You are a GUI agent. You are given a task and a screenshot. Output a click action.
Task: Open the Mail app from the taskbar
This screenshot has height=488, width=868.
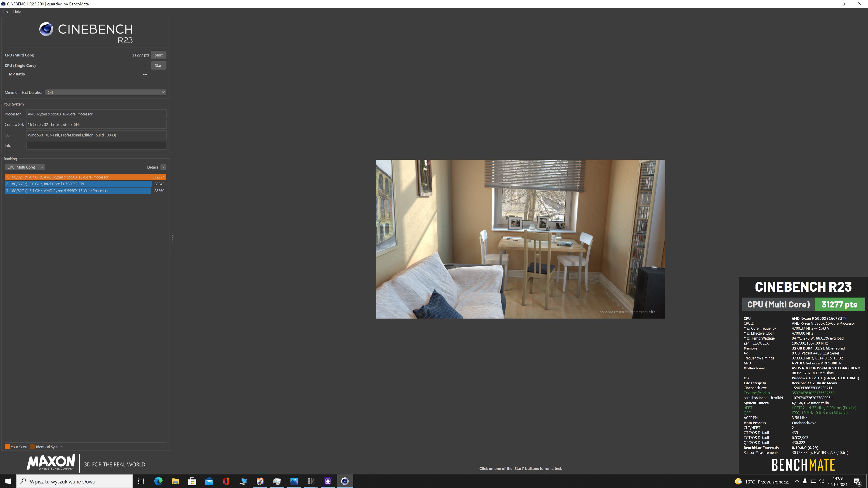point(209,481)
